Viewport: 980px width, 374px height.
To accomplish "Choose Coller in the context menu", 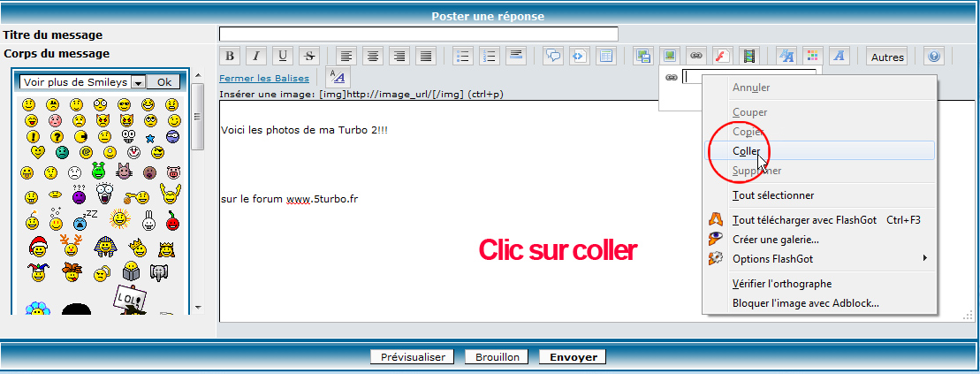I will point(819,150).
